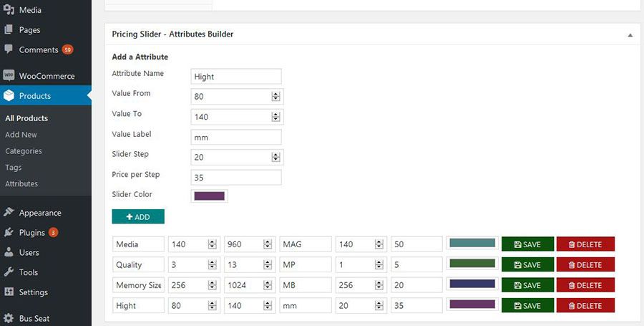Go to Add New product
The width and height of the screenshot is (644, 326).
click(21, 135)
